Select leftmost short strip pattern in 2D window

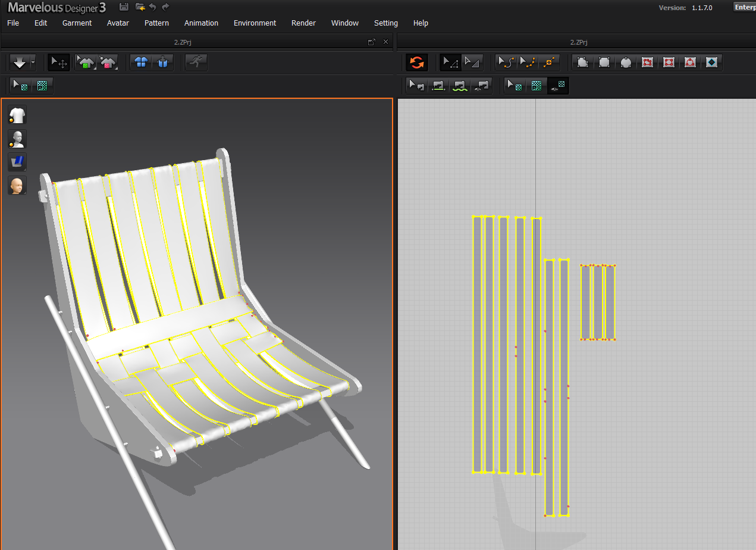click(x=586, y=302)
